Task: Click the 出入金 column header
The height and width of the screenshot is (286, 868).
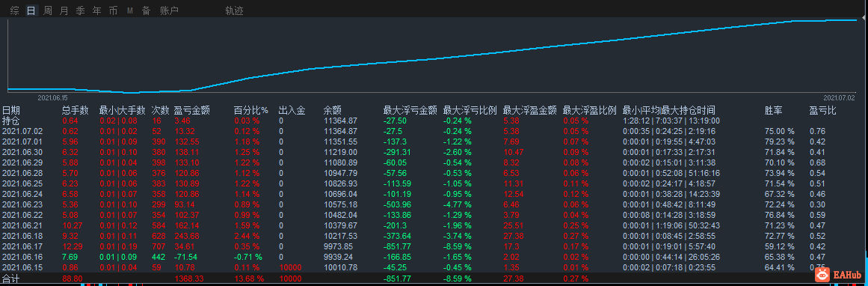Action: (x=292, y=110)
